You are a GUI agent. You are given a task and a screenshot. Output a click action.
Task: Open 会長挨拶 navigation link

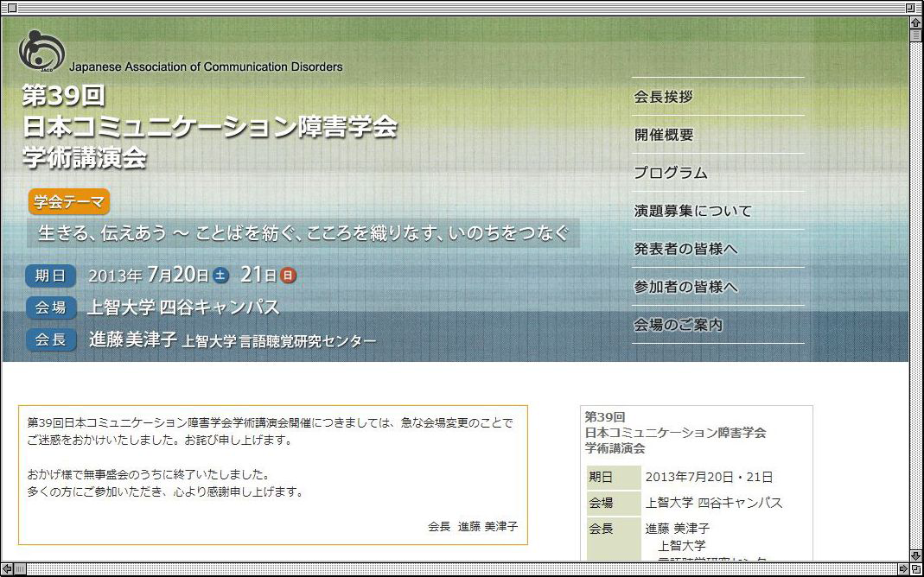click(x=663, y=97)
